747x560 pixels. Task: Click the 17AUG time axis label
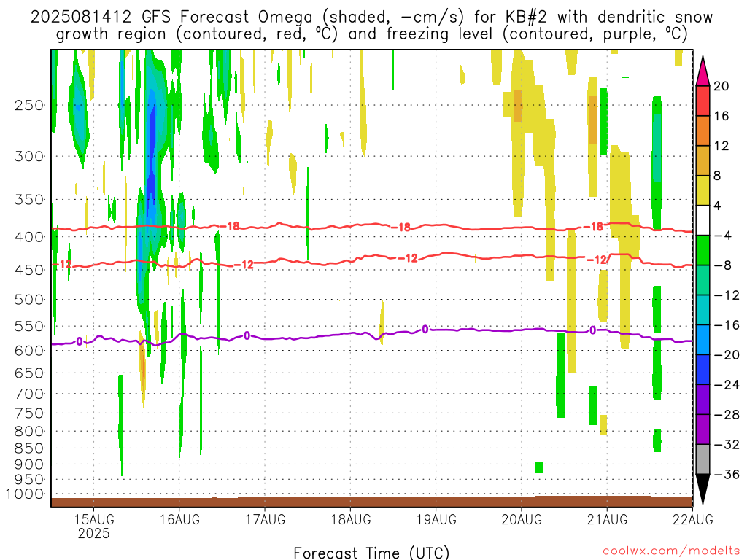(x=266, y=519)
